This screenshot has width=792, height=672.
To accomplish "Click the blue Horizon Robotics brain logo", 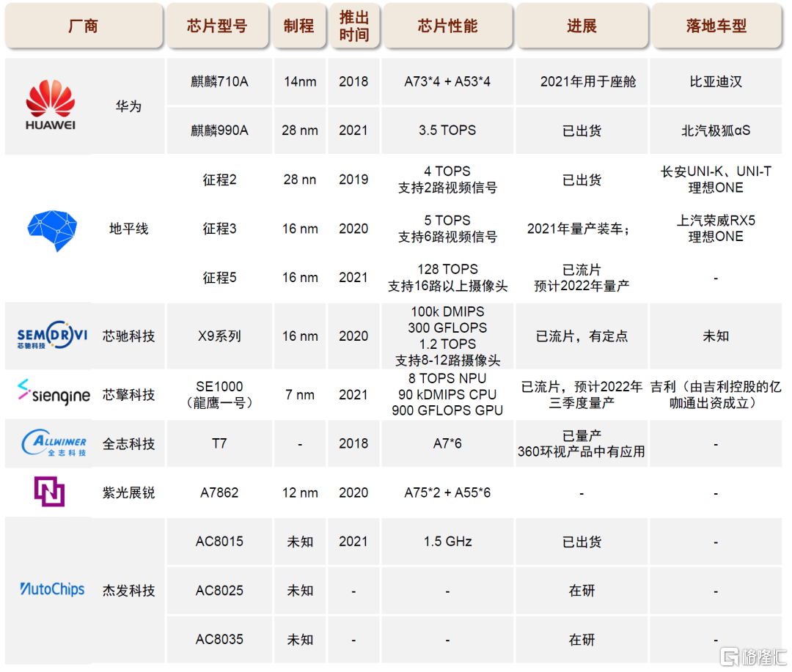I will click(50, 229).
